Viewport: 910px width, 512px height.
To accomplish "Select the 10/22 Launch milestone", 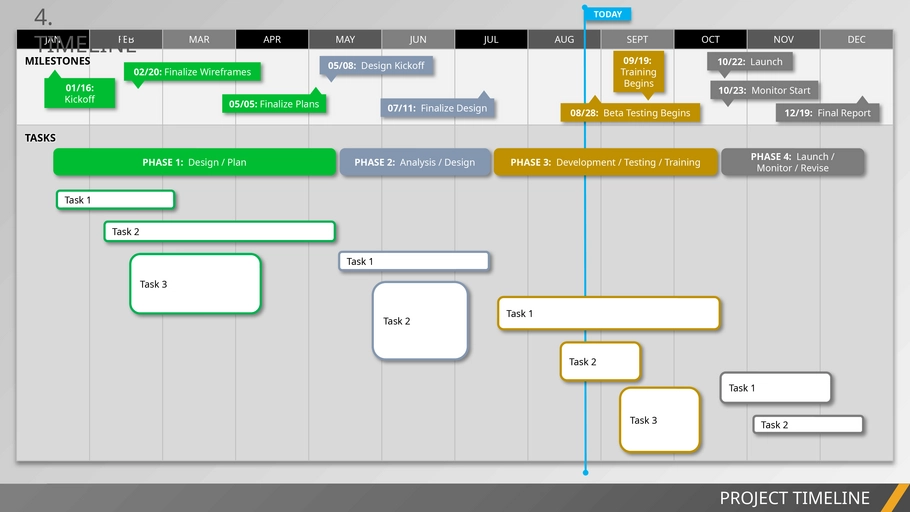I will coord(750,62).
